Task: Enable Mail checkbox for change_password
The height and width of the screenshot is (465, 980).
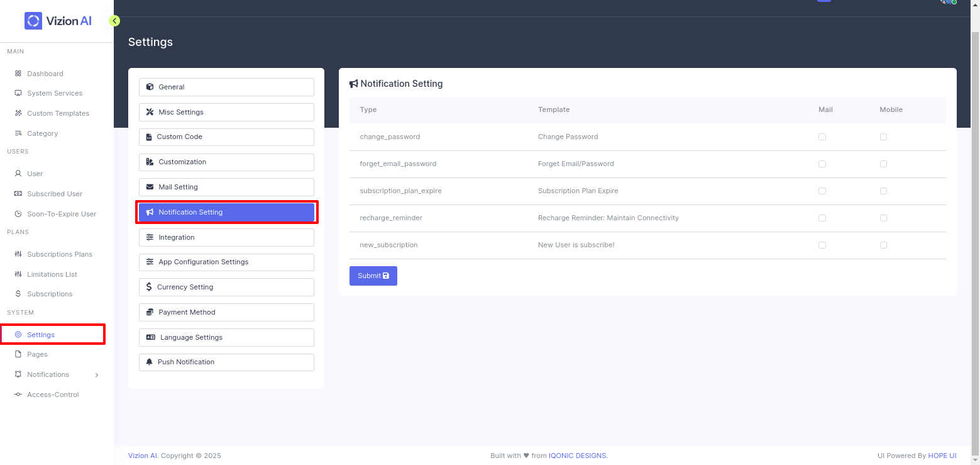Action: (822, 137)
